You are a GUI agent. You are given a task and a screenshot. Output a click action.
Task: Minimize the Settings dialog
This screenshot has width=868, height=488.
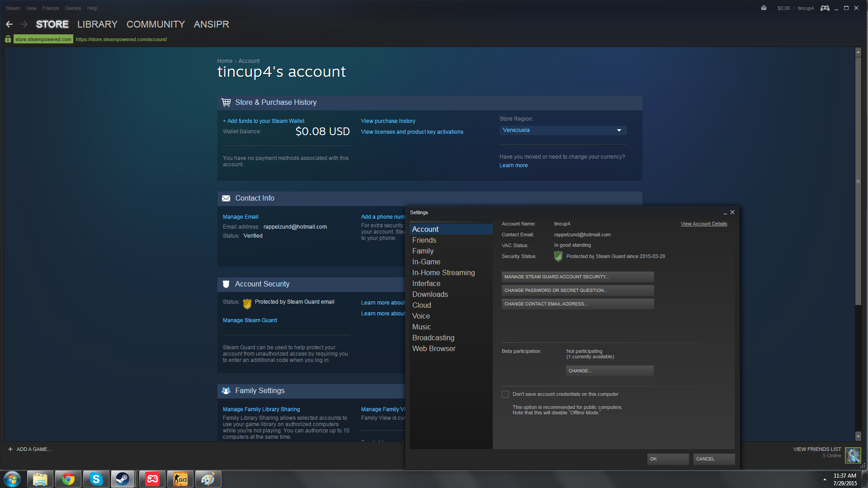tap(725, 212)
